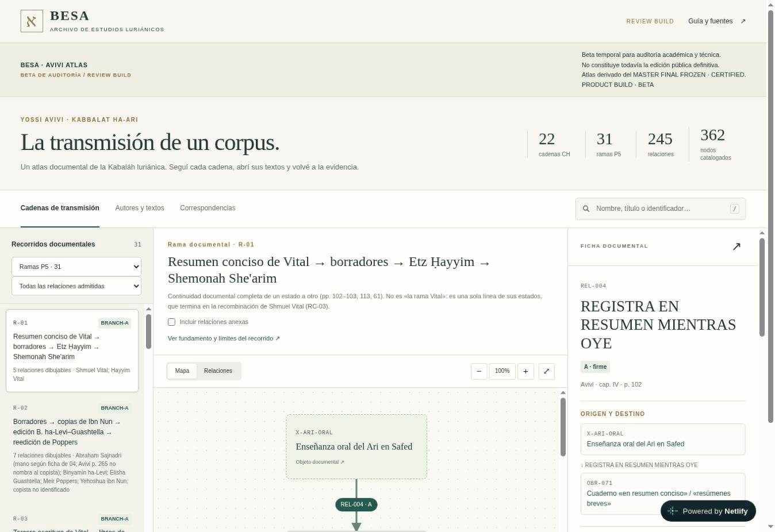The width and height of the screenshot is (775, 532).
Task: Click the A · firme badge
Action: tap(595, 367)
